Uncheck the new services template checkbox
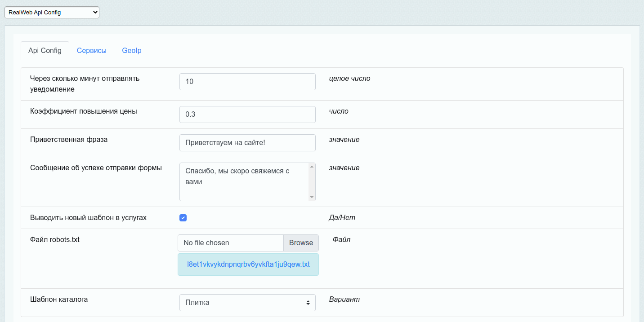This screenshot has height=322, width=644. point(183,218)
